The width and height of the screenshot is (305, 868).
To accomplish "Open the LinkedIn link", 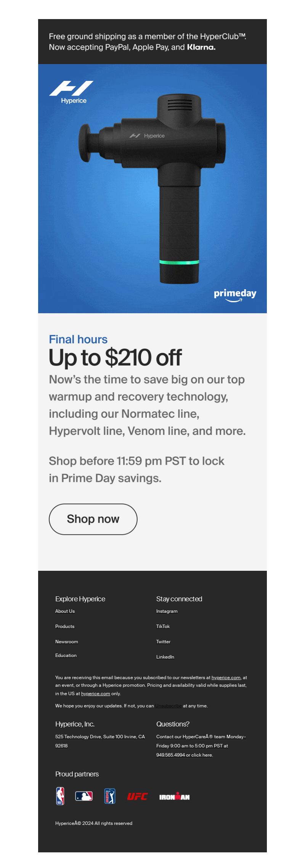I will (165, 657).
